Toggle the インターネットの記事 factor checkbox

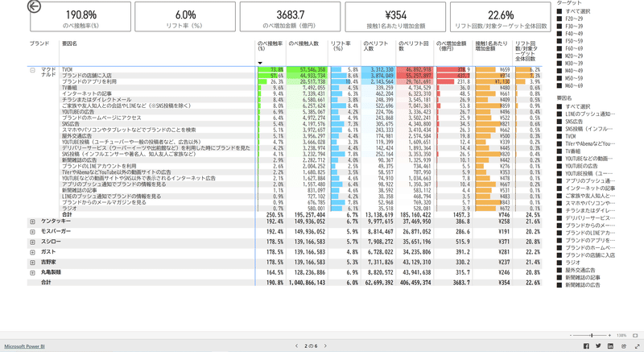(559, 188)
